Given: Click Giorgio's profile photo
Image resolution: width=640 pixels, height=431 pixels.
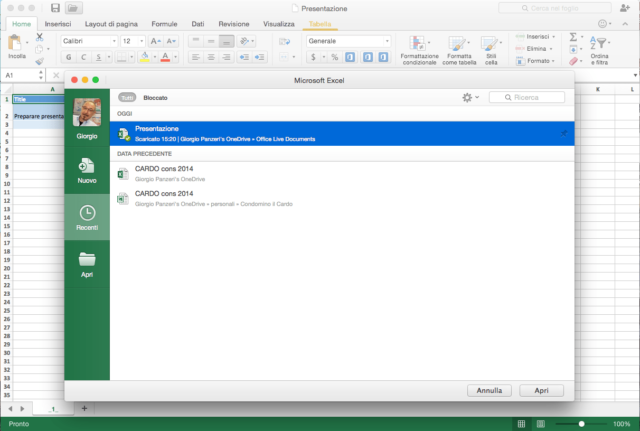Looking at the screenshot, I should (87, 112).
